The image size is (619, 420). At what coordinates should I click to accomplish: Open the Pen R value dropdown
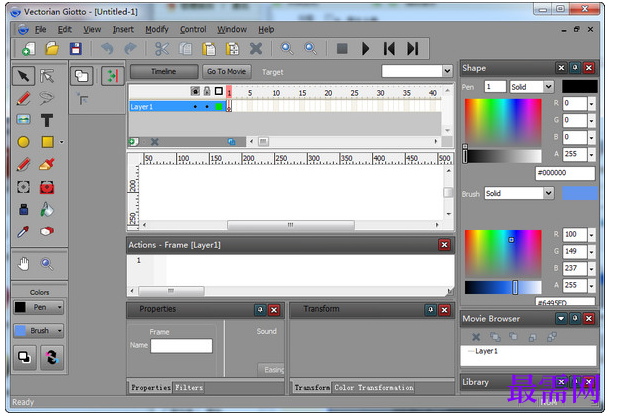point(591,104)
